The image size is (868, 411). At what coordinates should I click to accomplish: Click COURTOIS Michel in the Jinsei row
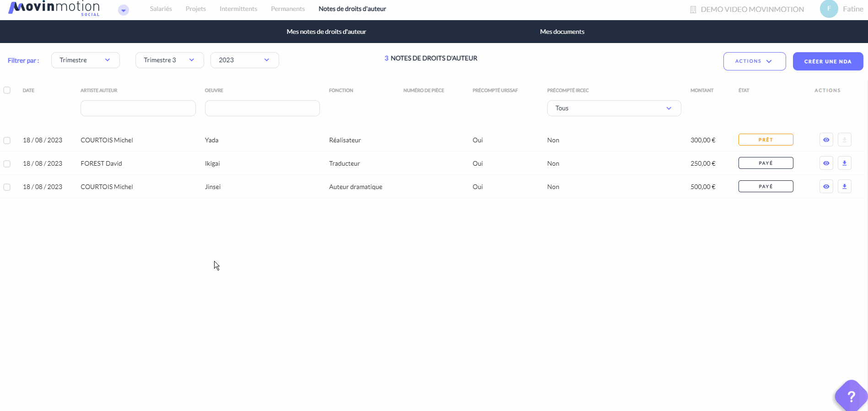(107, 187)
